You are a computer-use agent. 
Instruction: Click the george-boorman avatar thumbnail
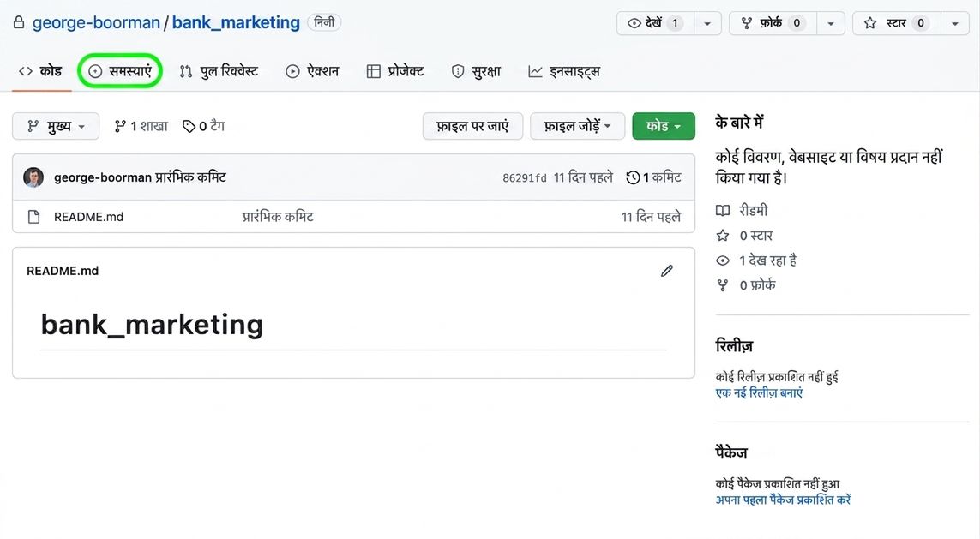coord(33,177)
